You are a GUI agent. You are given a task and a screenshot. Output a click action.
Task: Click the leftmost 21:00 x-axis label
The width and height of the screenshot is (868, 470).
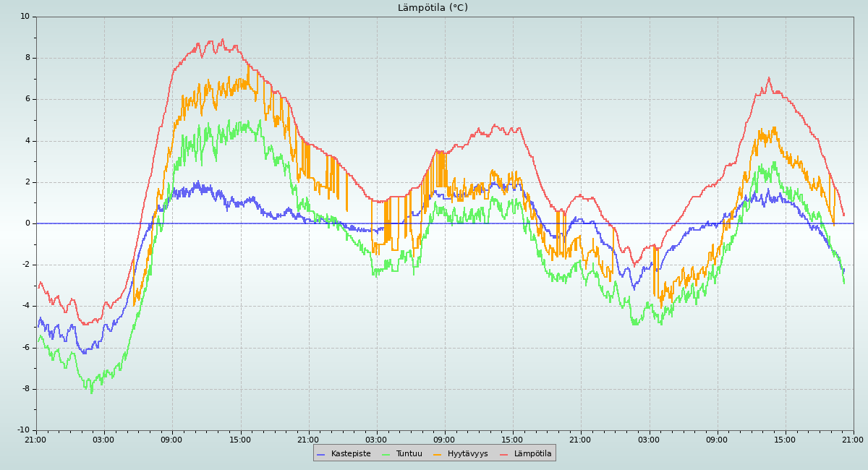click(35, 440)
